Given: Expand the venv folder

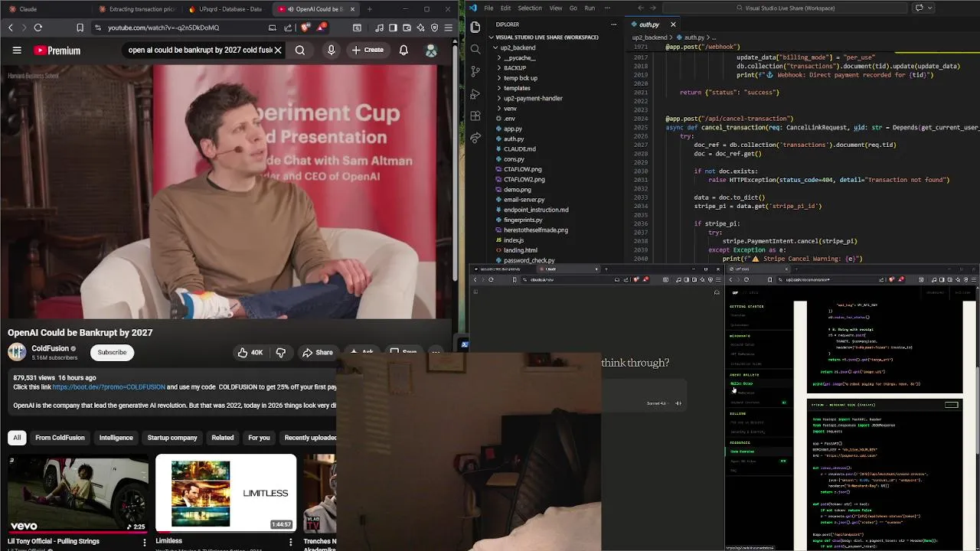Looking at the screenshot, I should click(x=510, y=109).
